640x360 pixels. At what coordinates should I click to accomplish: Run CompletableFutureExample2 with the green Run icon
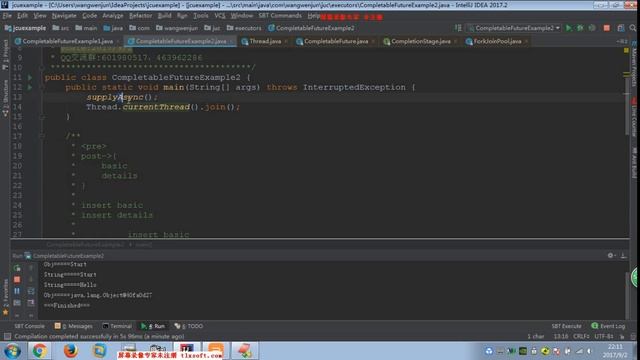pos(569,28)
